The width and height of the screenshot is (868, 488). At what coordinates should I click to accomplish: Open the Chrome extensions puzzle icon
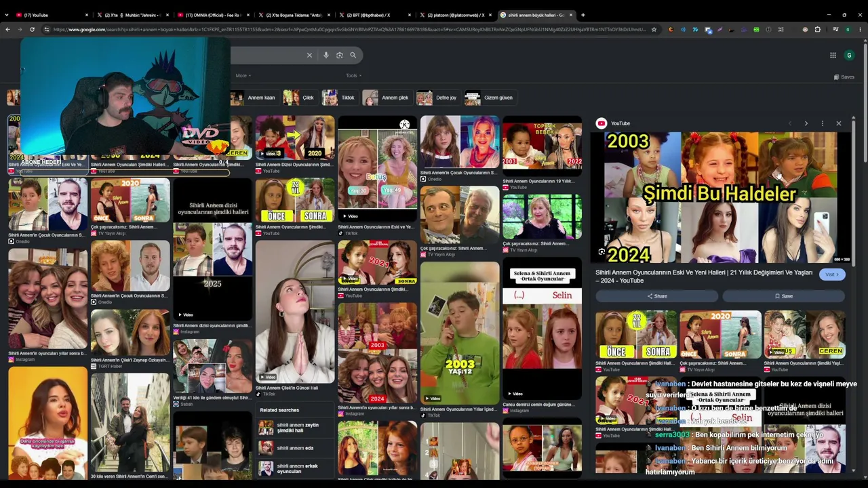[x=817, y=29]
